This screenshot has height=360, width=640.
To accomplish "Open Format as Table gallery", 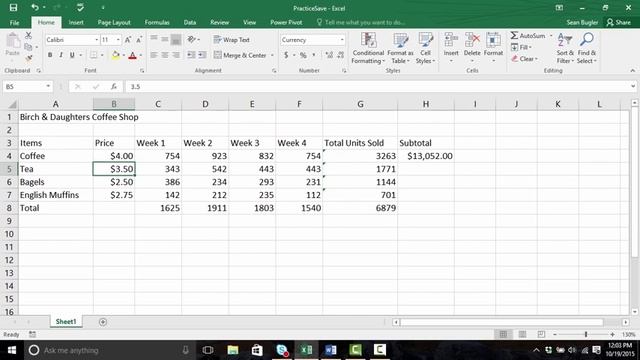I will click(x=400, y=48).
